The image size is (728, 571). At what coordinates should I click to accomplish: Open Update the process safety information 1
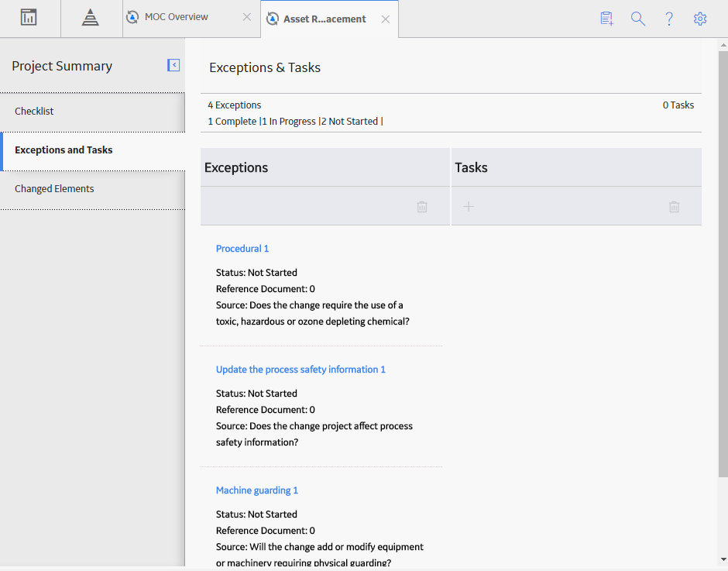[x=300, y=370]
